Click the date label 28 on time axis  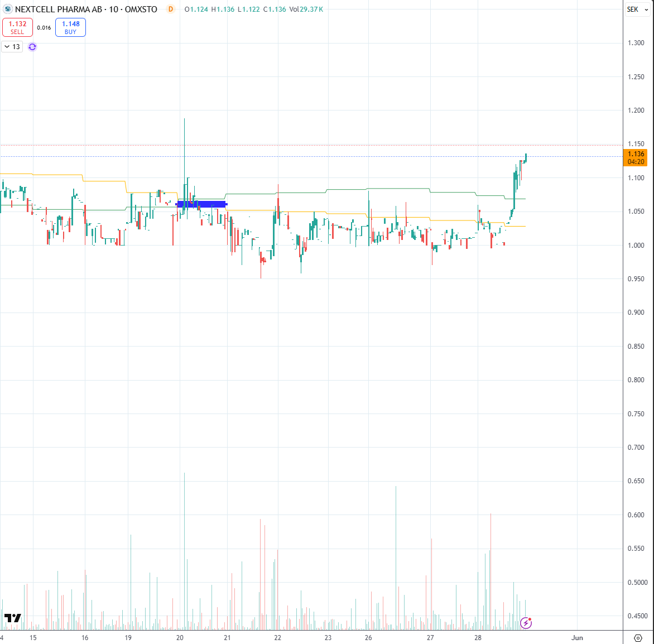point(478,638)
